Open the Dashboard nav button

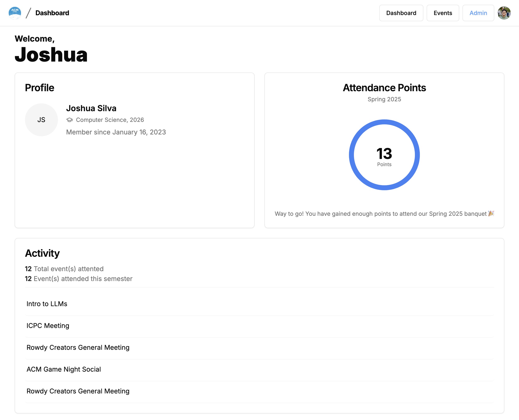tap(401, 13)
